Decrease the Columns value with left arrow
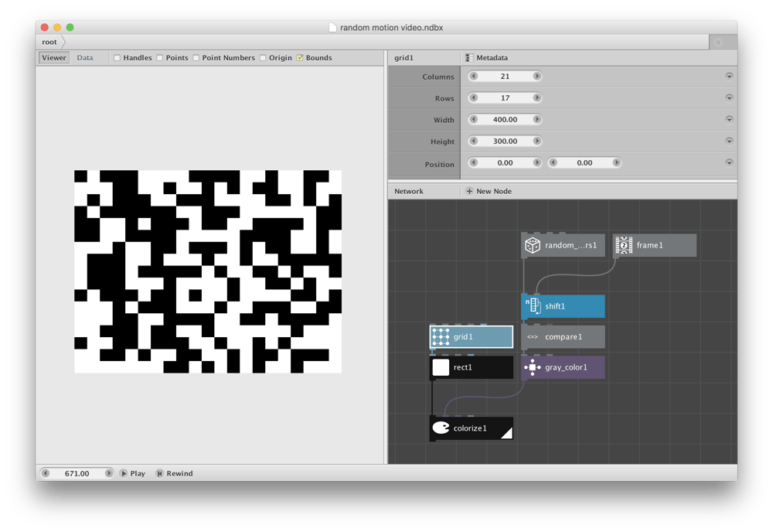This screenshot has height=532, width=773. click(x=474, y=76)
